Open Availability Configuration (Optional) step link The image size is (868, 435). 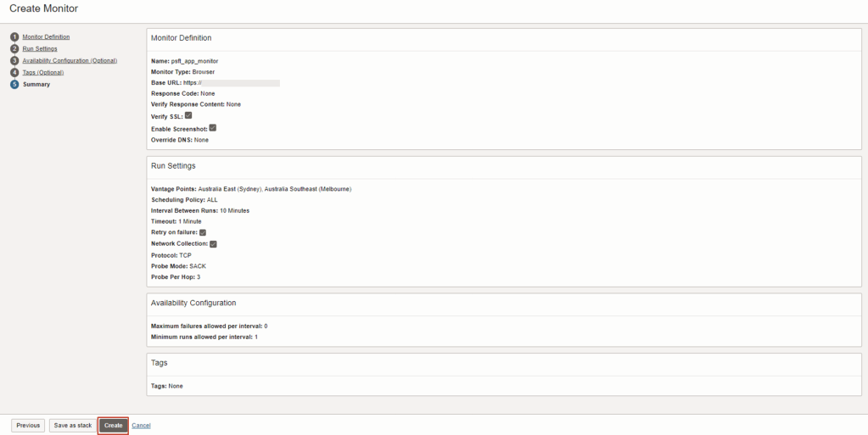[x=70, y=61]
